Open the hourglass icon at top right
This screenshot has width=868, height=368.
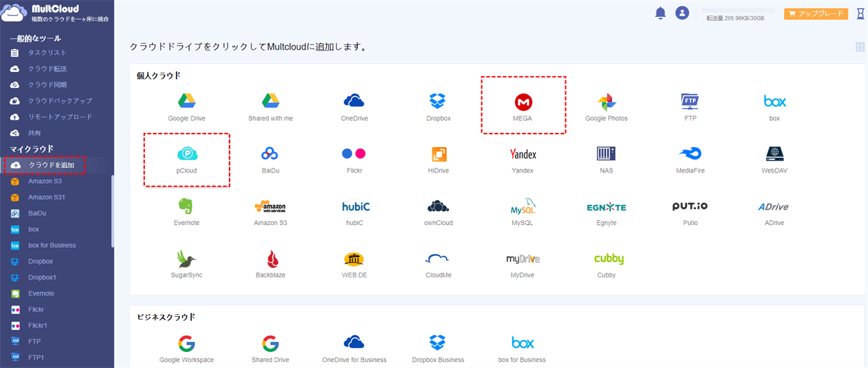point(861,13)
